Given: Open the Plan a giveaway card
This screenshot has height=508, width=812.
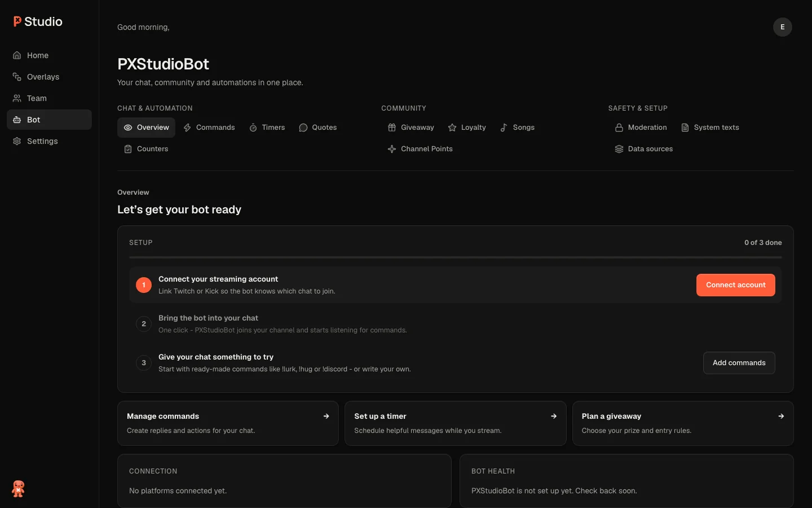Looking at the screenshot, I should pyautogui.click(x=683, y=423).
